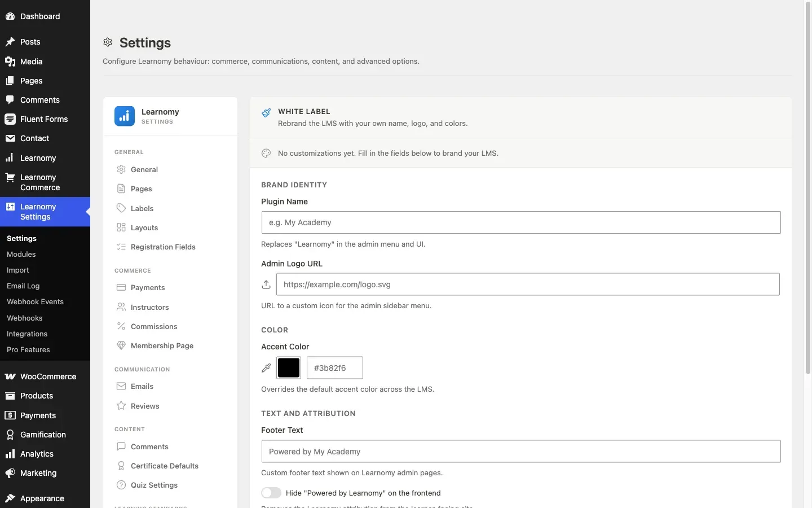Toggle Hide "Powered by Learnomy" on the frontend
The width and height of the screenshot is (812, 508).
click(x=271, y=493)
